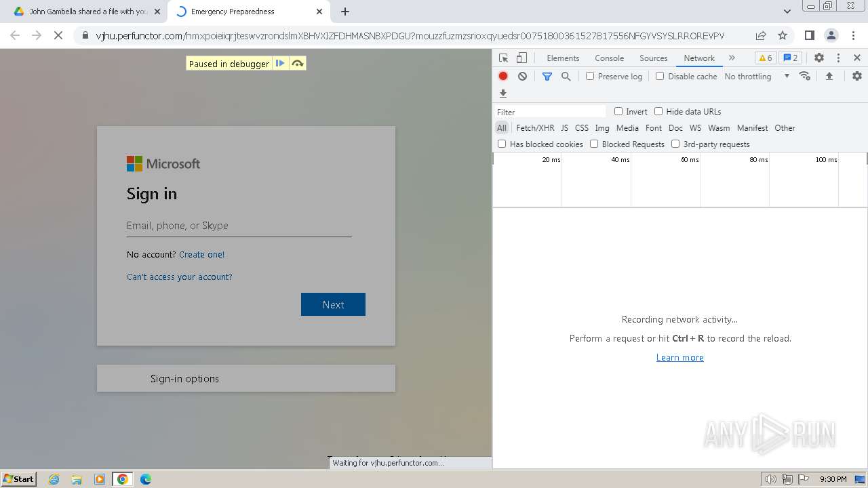Filter requests by Font

654,128
